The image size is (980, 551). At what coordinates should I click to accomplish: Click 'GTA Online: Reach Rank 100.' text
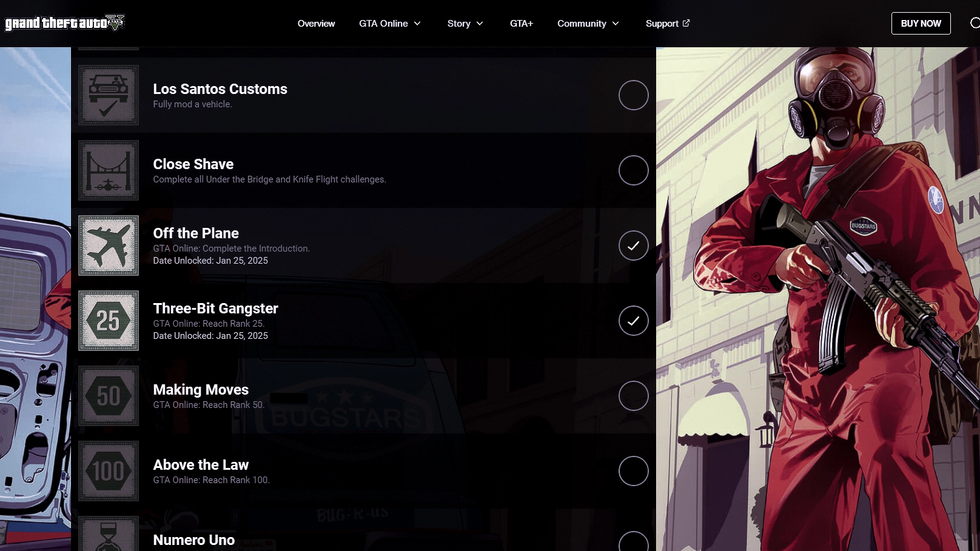click(x=211, y=480)
